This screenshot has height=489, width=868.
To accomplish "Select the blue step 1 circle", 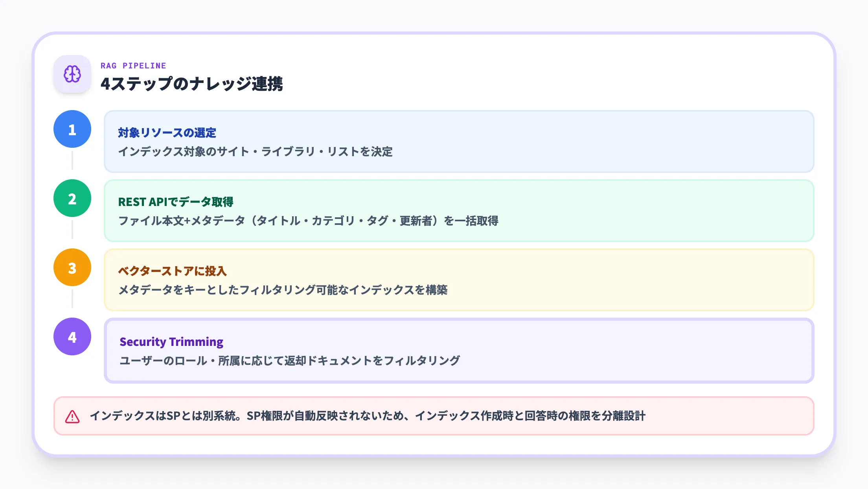I will click(x=72, y=129).
